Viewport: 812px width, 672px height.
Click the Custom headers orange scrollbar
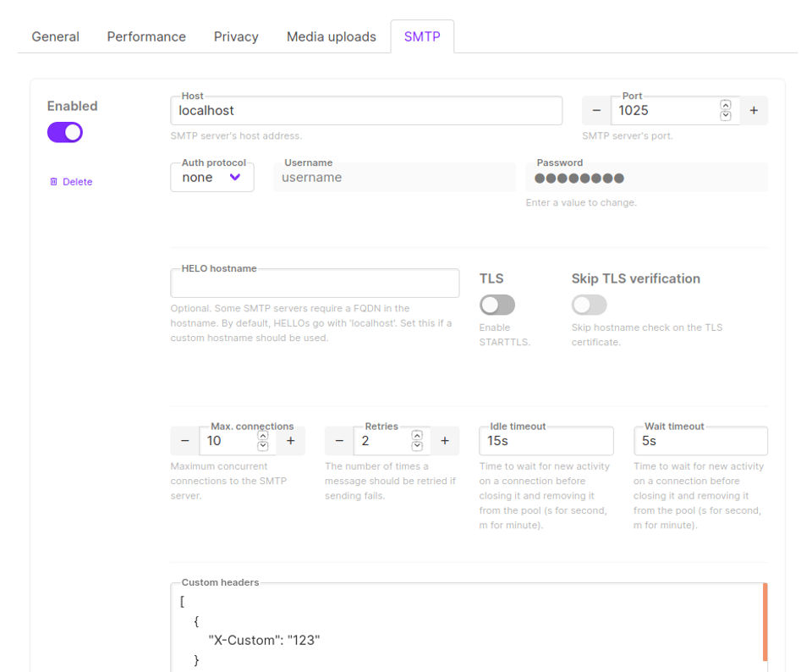[765, 621]
